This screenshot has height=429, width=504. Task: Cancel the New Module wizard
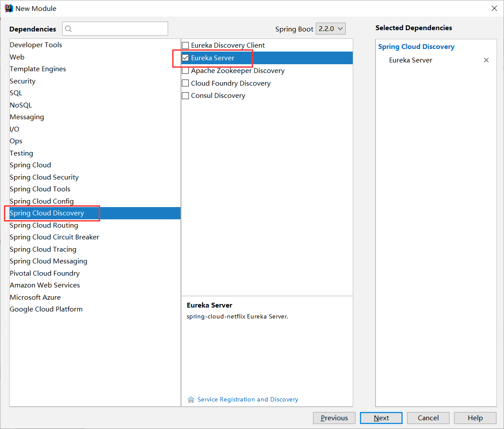click(x=428, y=418)
